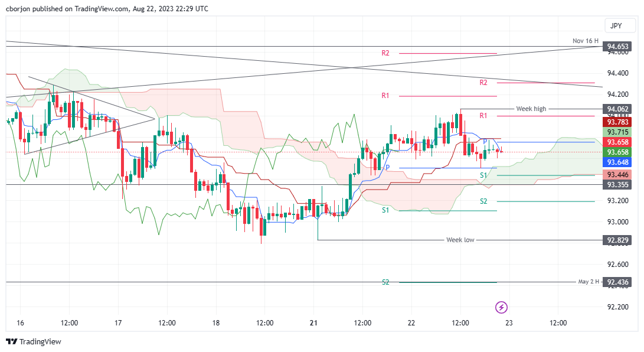Click the Week low line label
644x352 pixels.
click(x=460, y=240)
